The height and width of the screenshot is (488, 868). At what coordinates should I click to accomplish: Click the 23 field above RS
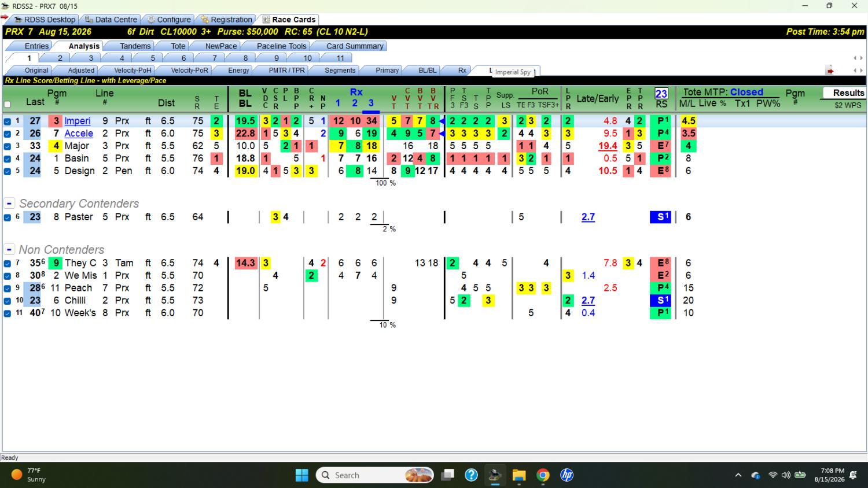pyautogui.click(x=661, y=93)
